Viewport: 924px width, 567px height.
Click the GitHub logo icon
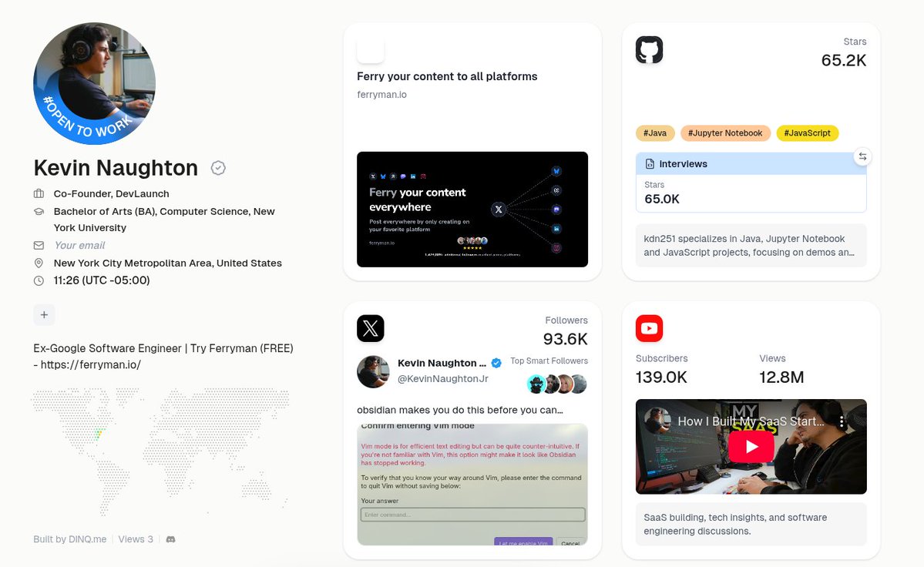649,49
